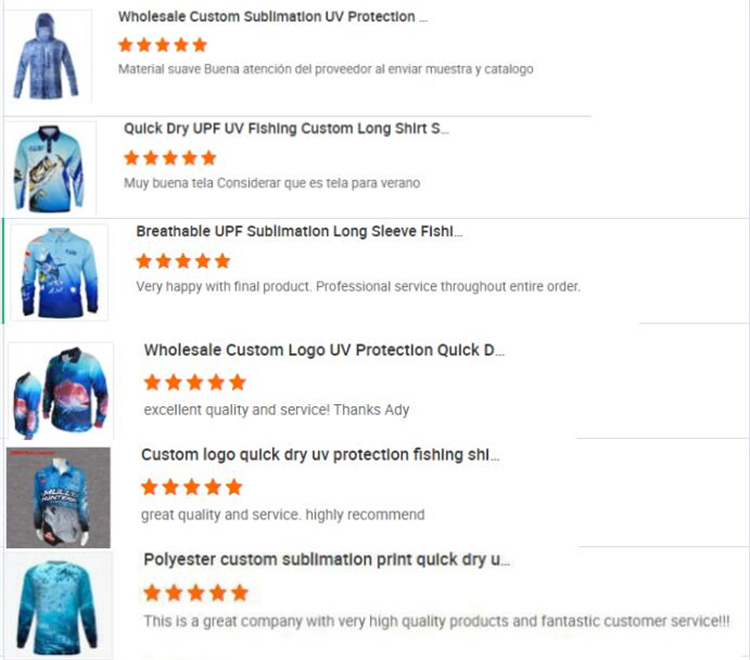The height and width of the screenshot is (660, 750).
Task: Open the red fish jersey thumbnail
Action: coord(60,390)
